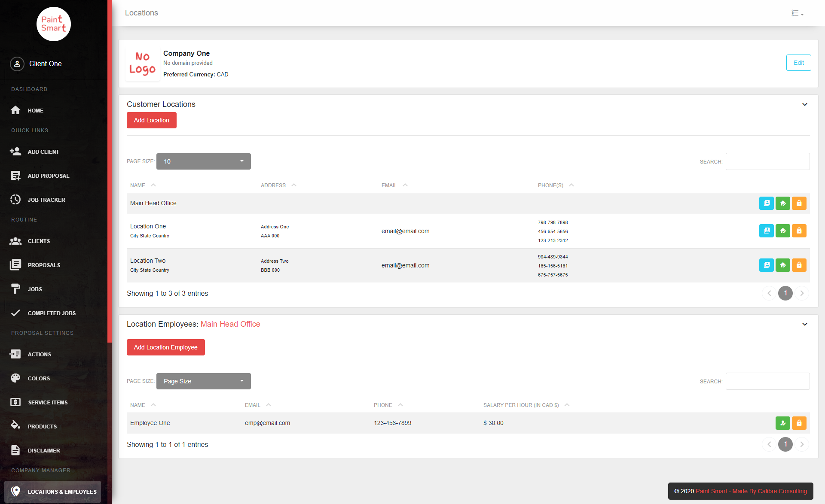Click the blue employees icon for Main Head Office
The image size is (825, 504).
tap(766, 203)
